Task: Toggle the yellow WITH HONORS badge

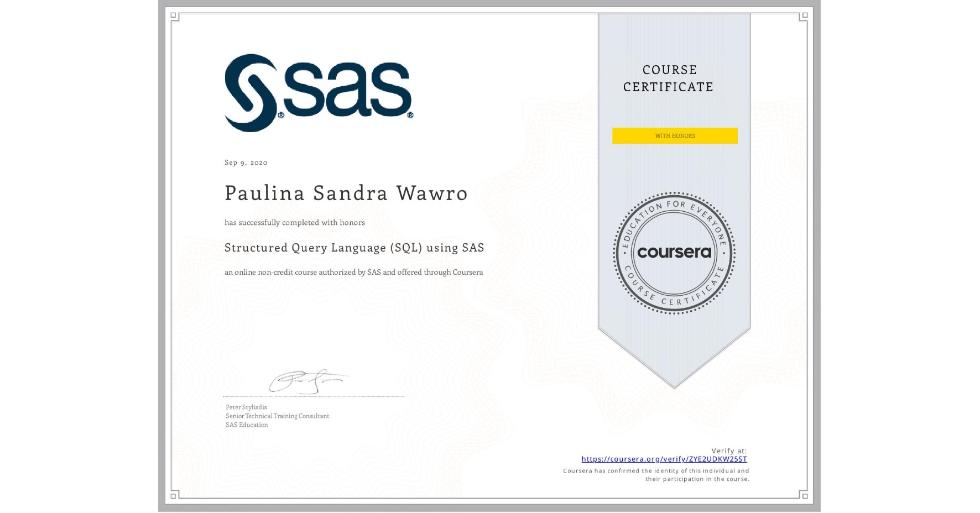Action: 674,135
